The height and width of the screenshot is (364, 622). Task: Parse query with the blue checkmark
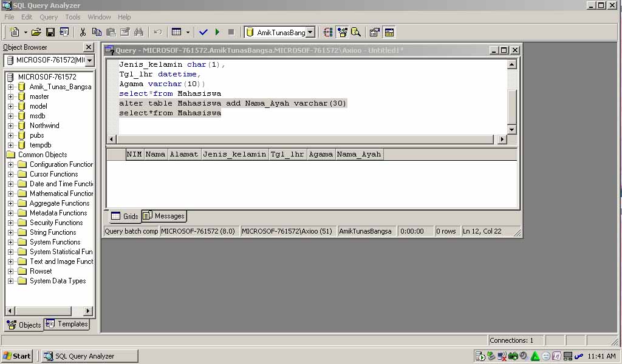pyautogui.click(x=203, y=32)
